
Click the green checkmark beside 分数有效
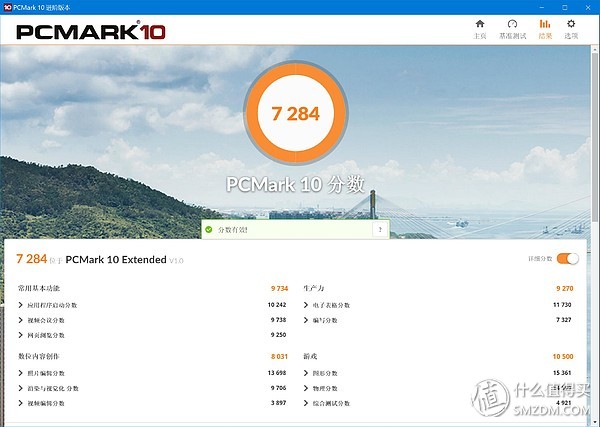[x=209, y=230]
